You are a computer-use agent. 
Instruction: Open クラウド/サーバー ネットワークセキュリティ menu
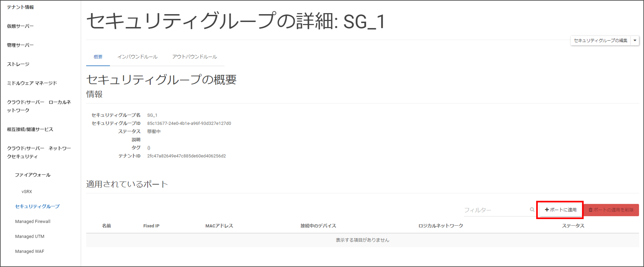click(39, 152)
